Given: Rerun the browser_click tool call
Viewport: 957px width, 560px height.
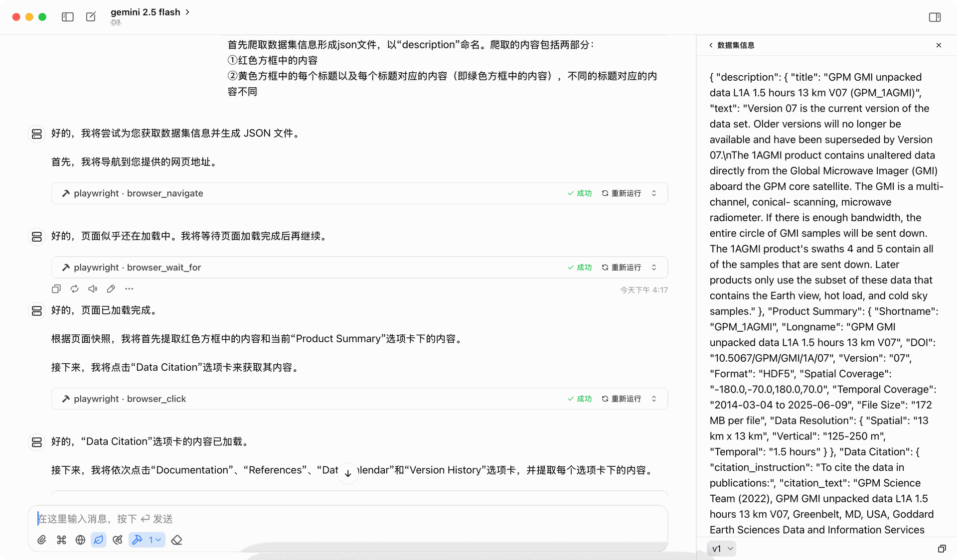Looking at the screenshot, I should click(x=622, y=399).
